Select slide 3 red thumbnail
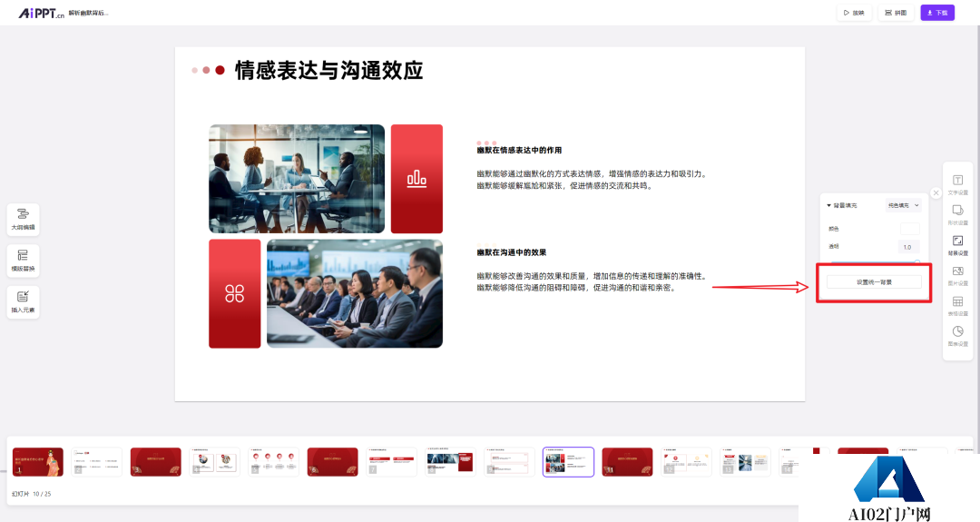Screen dimensions: 980x522 tap(156, 462)
